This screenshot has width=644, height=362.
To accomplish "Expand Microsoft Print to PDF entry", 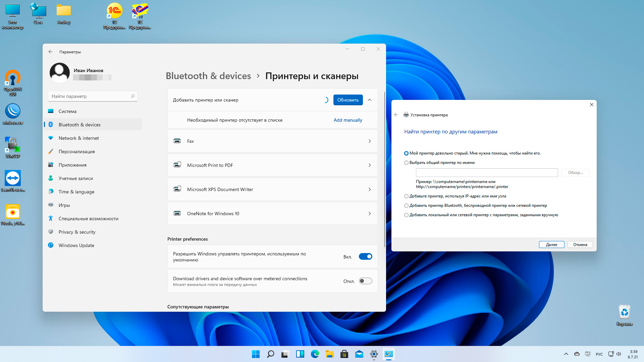I will click(x=370, y=165).
